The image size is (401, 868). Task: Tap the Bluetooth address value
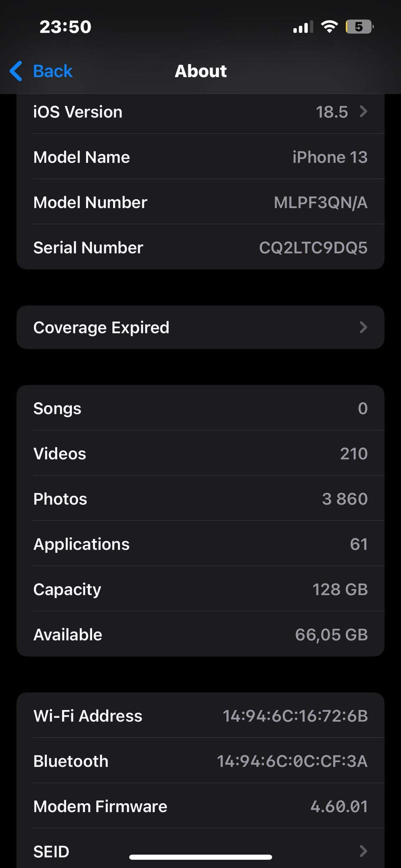(x=292, y=761)
